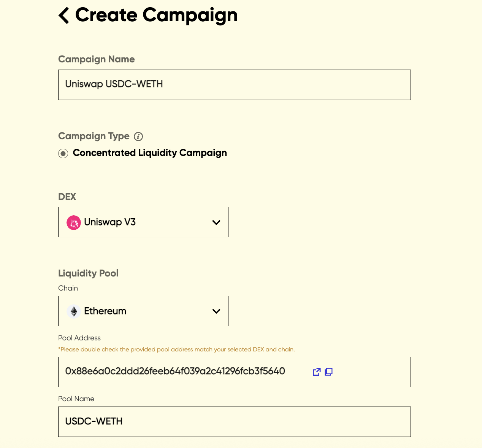Click the Liquidity Pool section heading

(88, 273)
